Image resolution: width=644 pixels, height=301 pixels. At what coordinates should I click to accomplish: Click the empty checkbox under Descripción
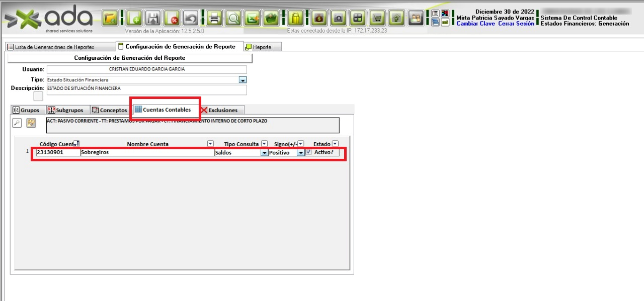coord(38,96)
